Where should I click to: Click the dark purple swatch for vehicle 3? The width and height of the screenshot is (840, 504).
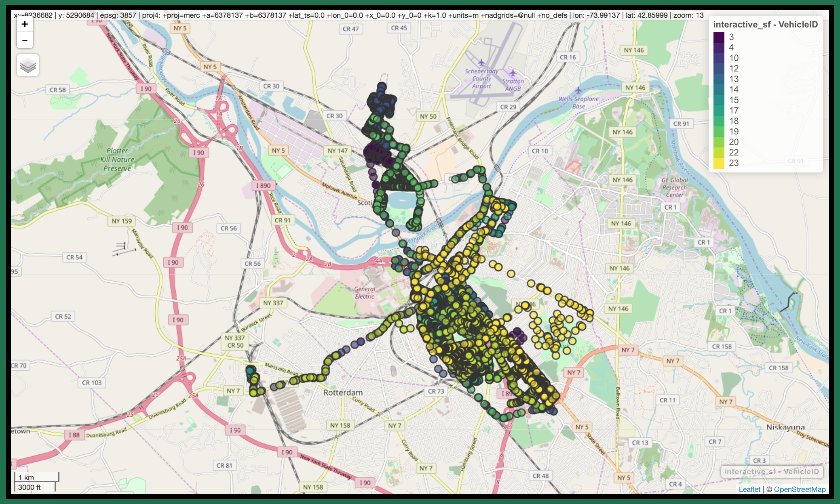pos(719,37)
